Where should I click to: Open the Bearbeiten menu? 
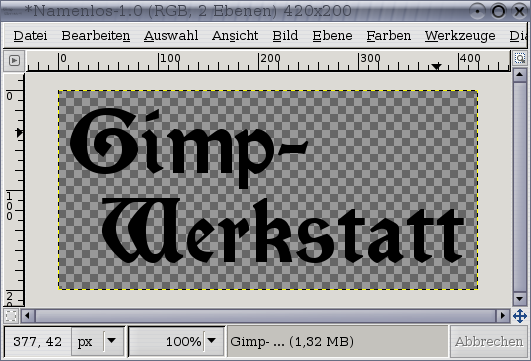[95, 36]
